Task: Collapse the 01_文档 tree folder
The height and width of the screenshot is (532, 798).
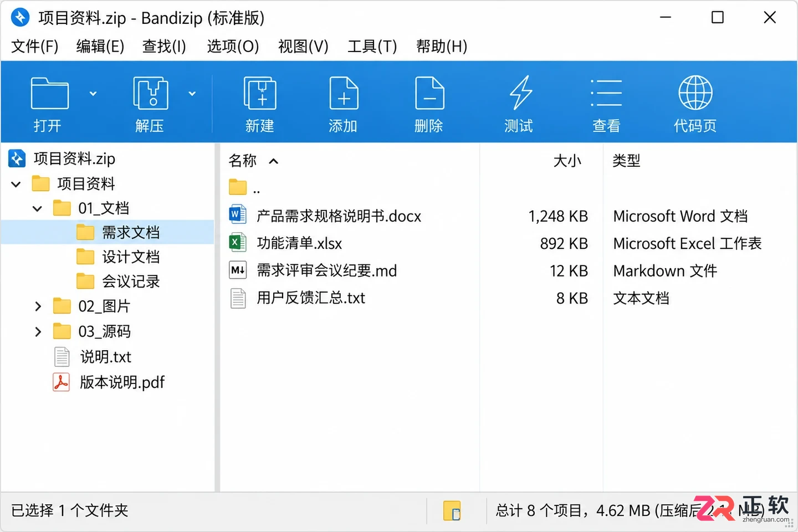Action: click(x=37, y=209)
